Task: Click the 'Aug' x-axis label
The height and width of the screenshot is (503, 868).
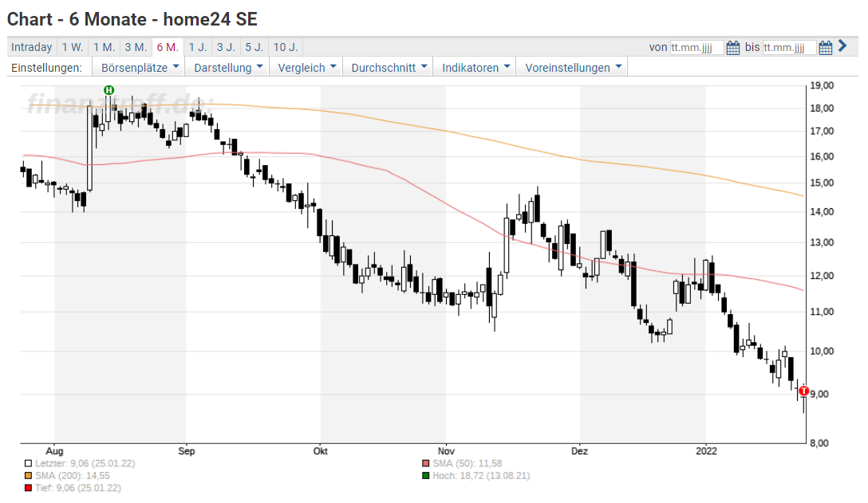Action: pos(54,451)
